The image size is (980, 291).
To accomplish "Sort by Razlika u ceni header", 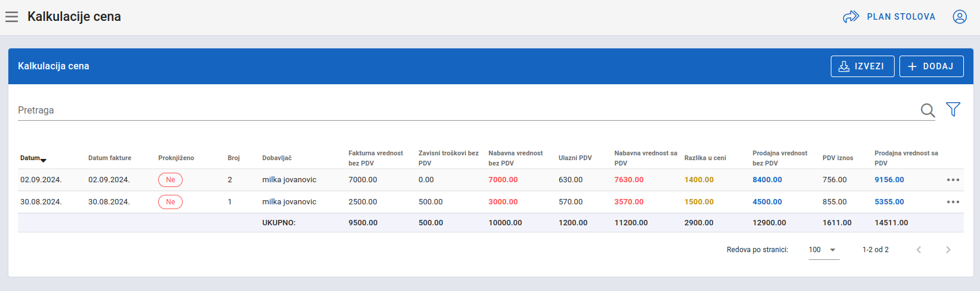I will pos(705,158).
